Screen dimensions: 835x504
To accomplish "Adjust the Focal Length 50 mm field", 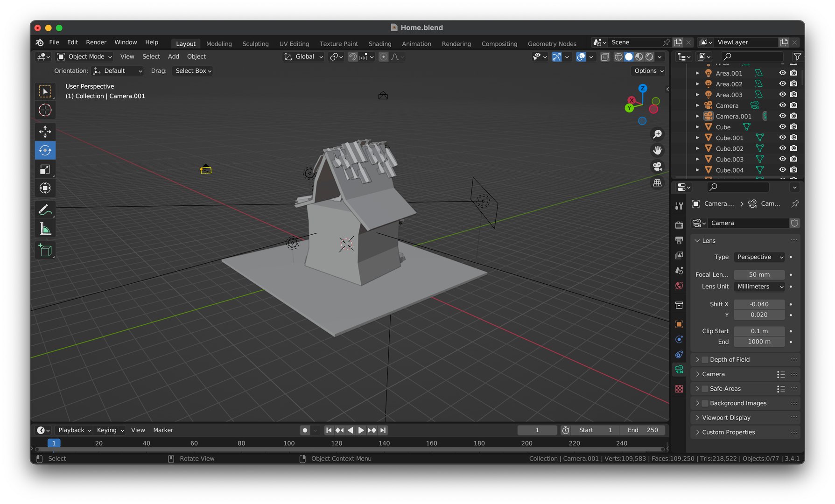I will coord(759,275).
